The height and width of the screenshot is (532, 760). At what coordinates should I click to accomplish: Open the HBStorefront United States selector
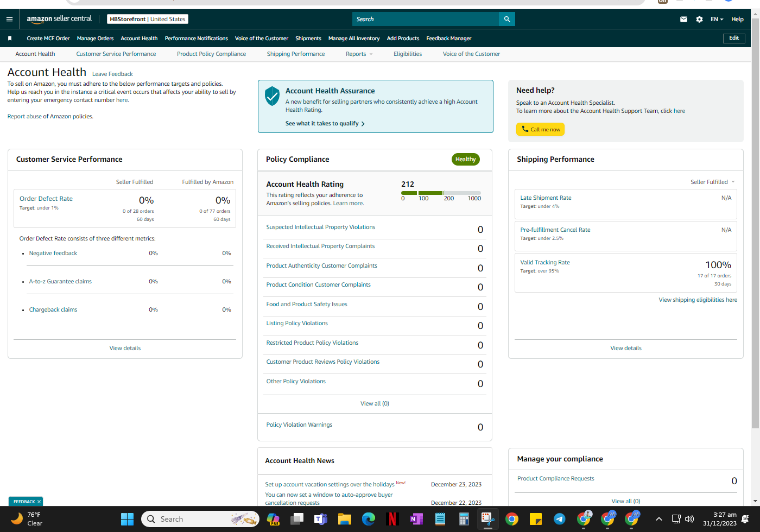pyautogui.click(x=148, y=19)
